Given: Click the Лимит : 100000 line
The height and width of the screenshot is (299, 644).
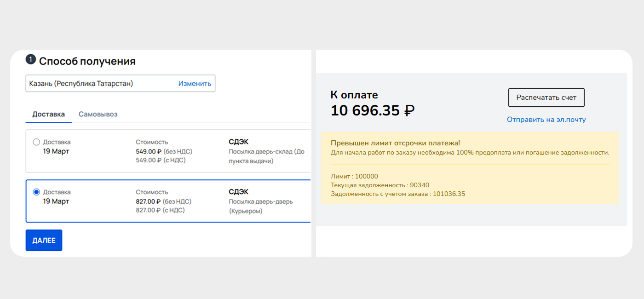Looking at the screenshot, I should 354,177.
